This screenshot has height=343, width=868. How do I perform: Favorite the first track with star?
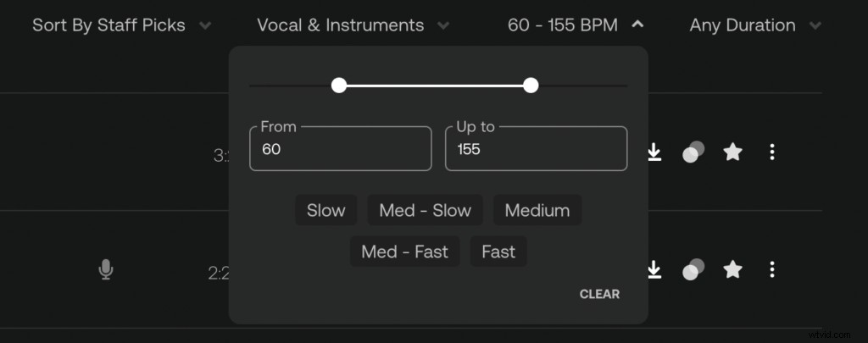[732, 152]
